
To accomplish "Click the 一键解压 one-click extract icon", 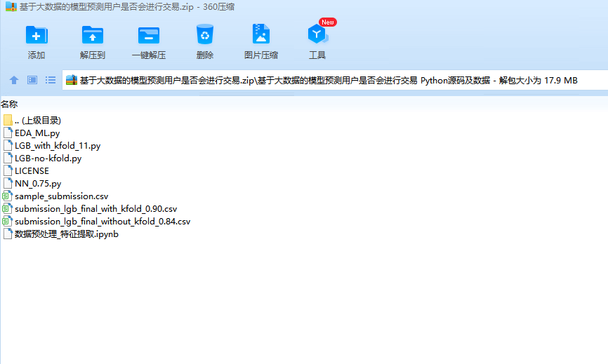I will coord(149,36).
